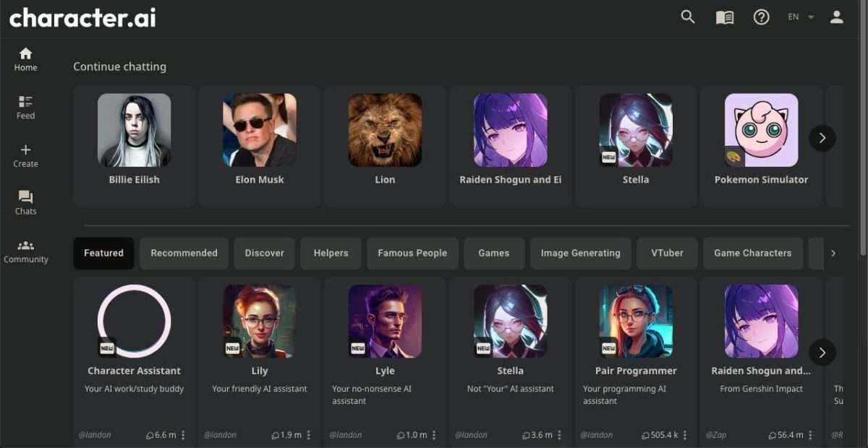Select the Featured tab
This screenshot has width=868, height=448.
click(x=103, y=254)
